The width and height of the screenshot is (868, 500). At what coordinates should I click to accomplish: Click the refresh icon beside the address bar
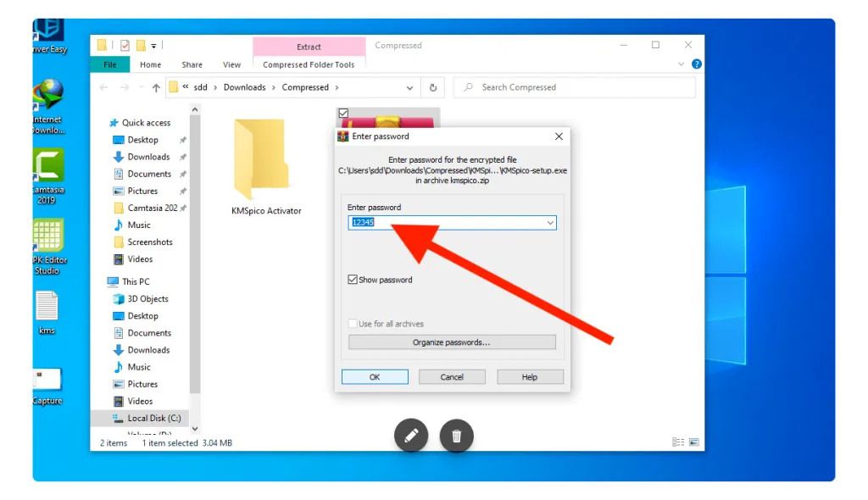tap(433, 87)
